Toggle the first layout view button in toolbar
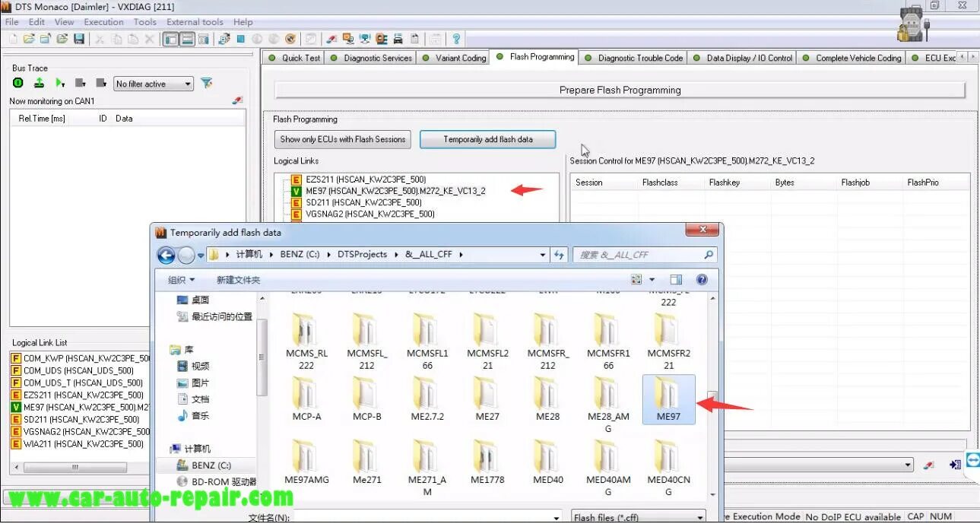 click(x=171, y=39)
